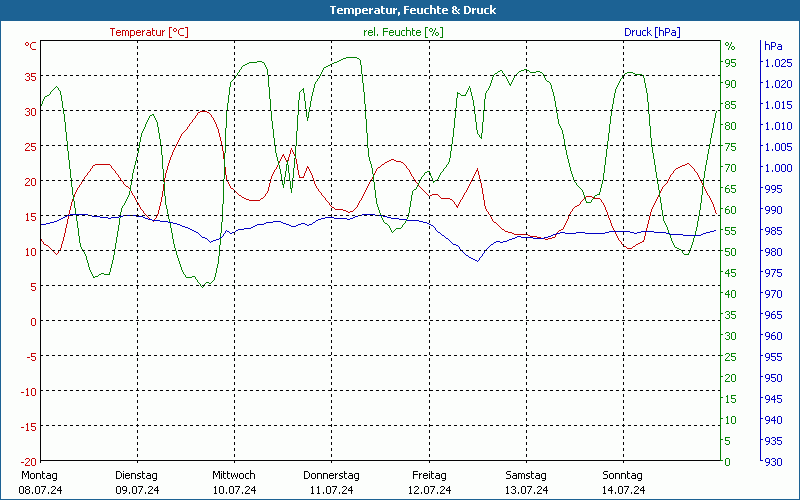
Task: Click the chart title 'Temperatur, Feuchte & Druck'
Action: click(413, 10)
